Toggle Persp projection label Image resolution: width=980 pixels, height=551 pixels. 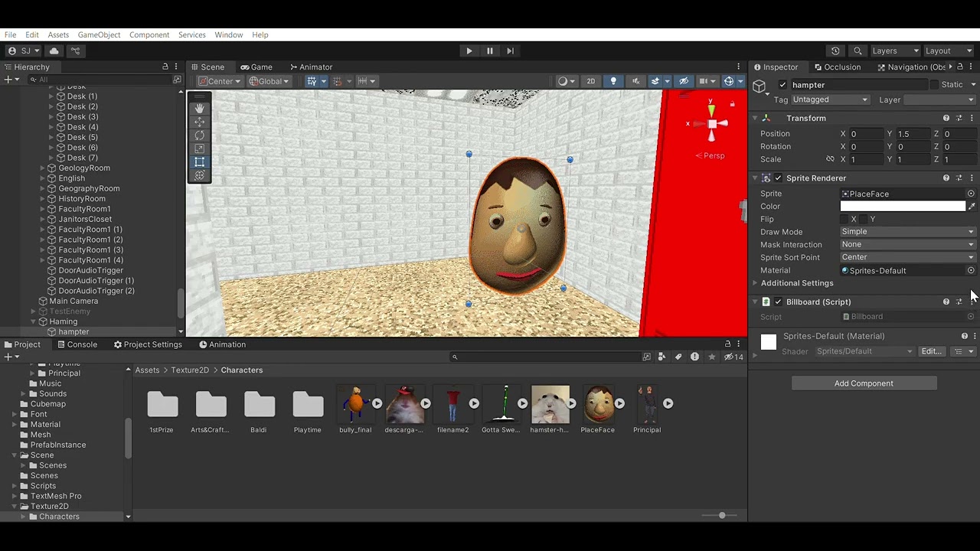(x=710, y=155)
